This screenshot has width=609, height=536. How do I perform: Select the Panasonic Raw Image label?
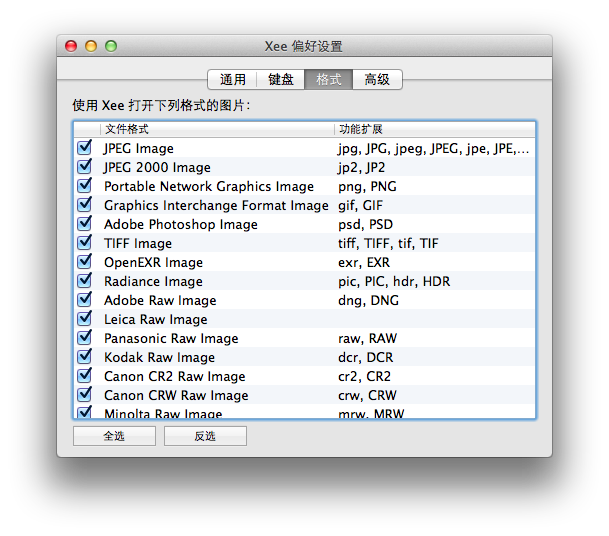click(x=171, y=339)
